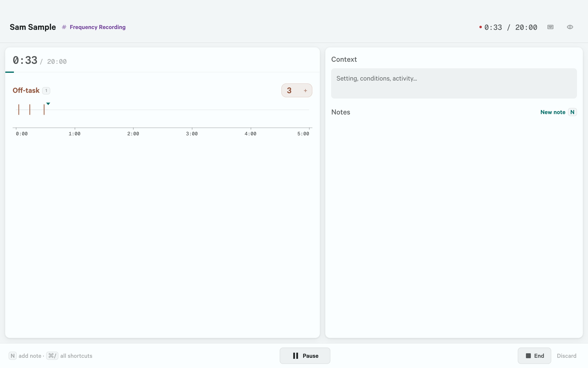The height and width of the screenshot is (368, 588).
Task: Select the second Off-task event marker
Action: click(x=30, y=110)
